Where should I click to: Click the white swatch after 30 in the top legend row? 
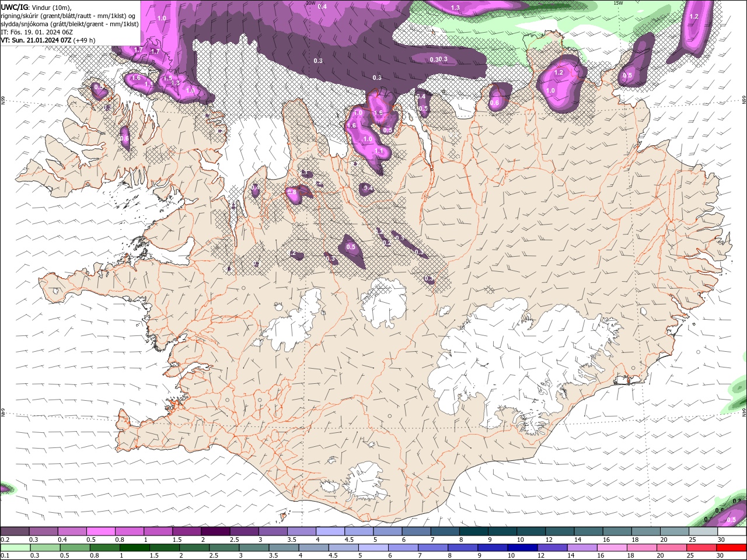click(732, 531)
